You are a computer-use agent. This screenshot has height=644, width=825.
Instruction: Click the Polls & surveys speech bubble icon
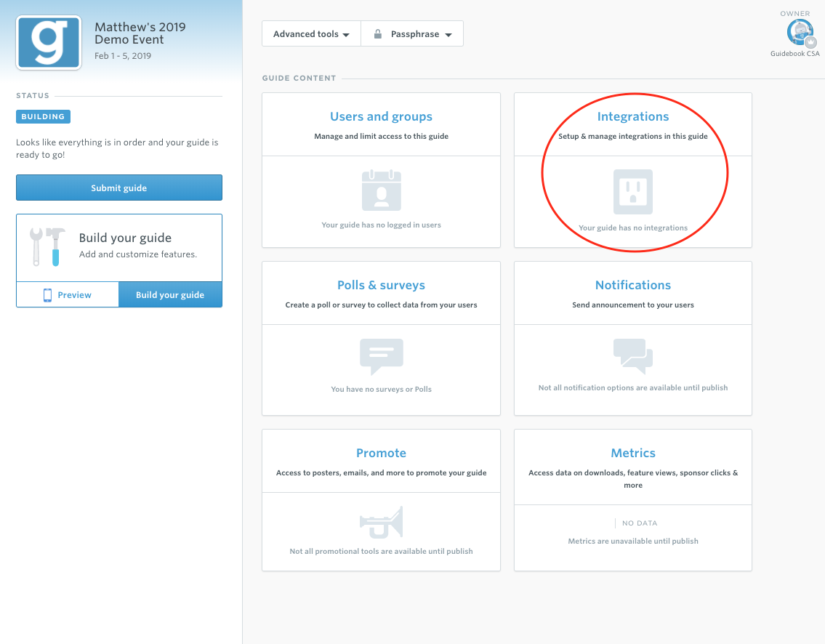pos(382,356)
